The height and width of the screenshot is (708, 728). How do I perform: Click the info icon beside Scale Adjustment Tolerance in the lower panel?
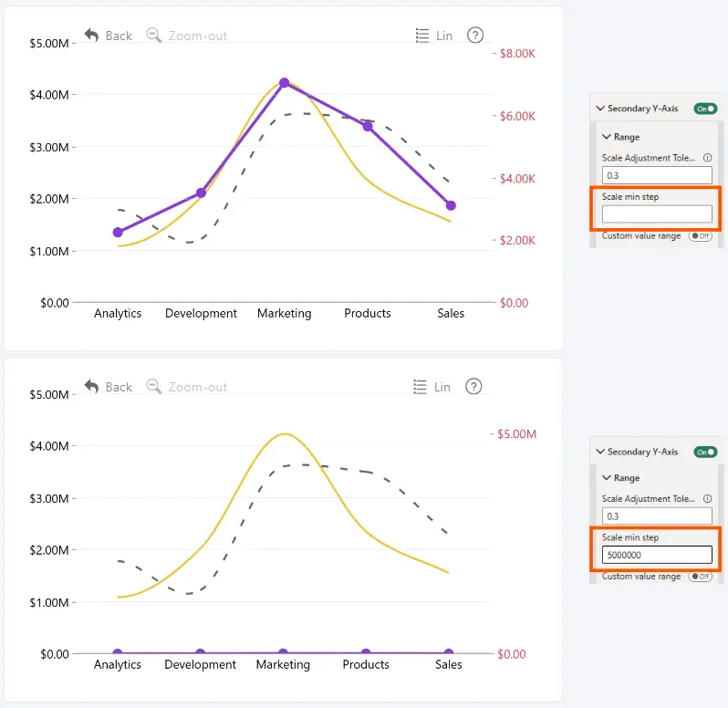pos(707,499)
